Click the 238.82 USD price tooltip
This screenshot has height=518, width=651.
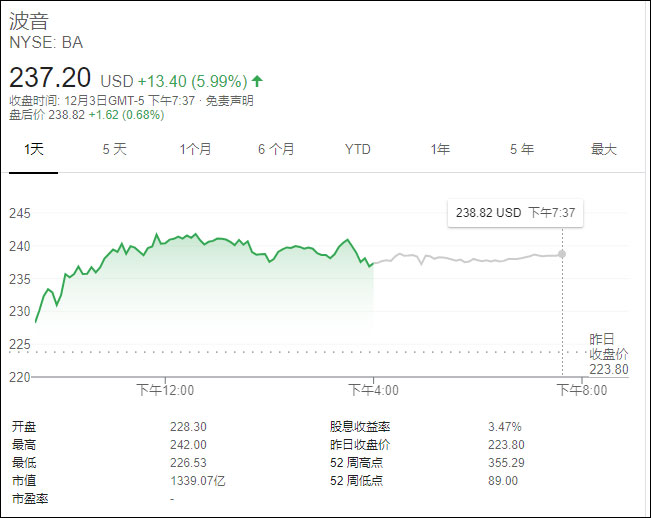(x=516, y=213)
